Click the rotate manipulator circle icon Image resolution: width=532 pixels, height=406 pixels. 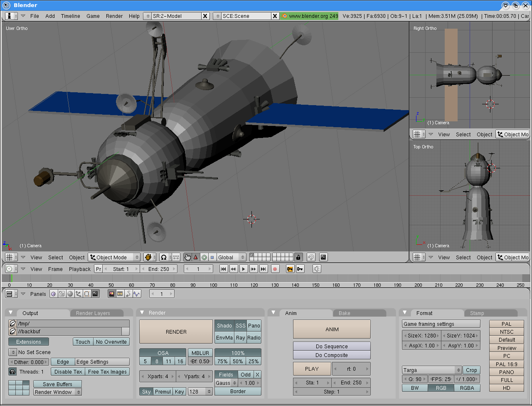point(204,257)
